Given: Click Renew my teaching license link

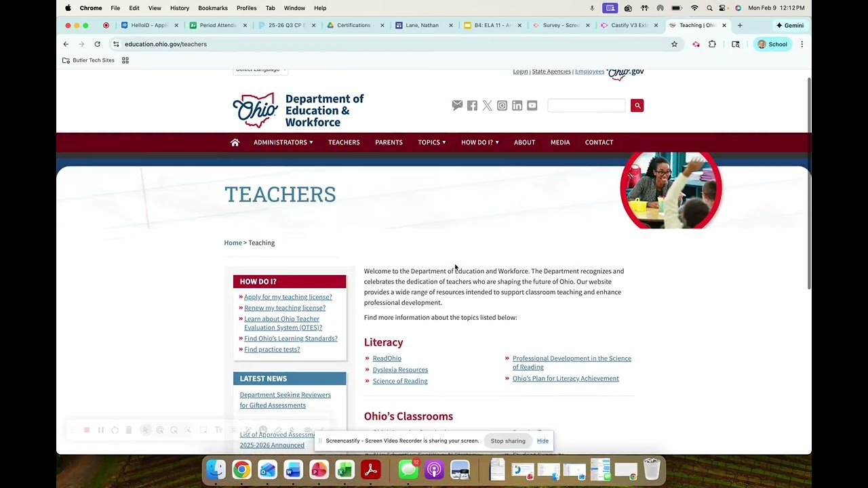Looking at the screenshot, I should click(x=285, y=308).
